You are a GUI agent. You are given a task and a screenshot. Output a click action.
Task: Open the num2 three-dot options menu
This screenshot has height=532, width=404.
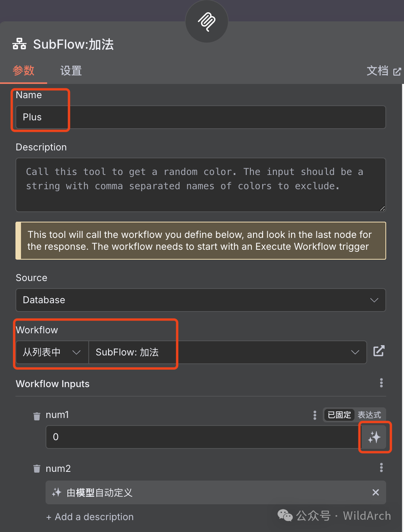[x=381, y=468]
